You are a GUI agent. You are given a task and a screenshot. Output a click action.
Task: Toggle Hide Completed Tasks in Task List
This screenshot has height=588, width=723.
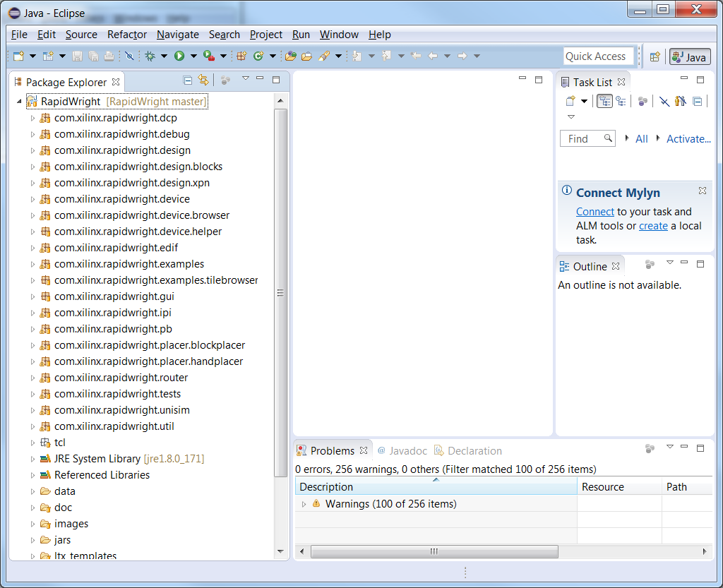[x=664, y=101]
